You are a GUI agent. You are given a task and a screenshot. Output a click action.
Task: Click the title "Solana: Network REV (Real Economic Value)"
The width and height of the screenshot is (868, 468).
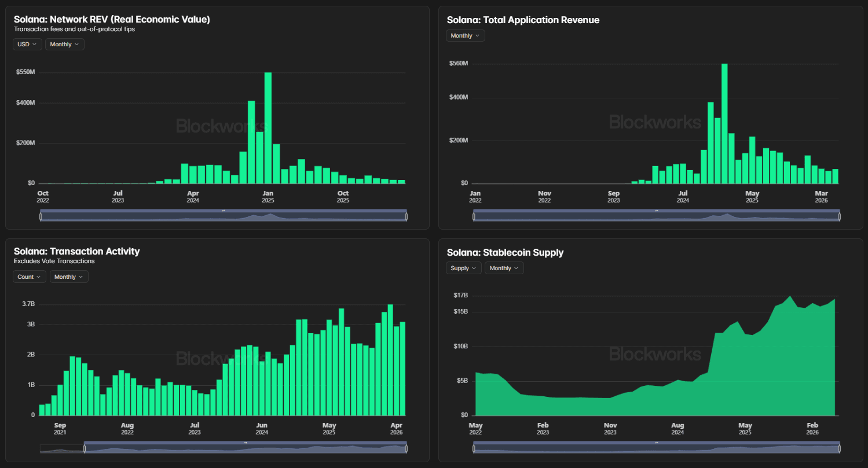(x=112, y=20)
